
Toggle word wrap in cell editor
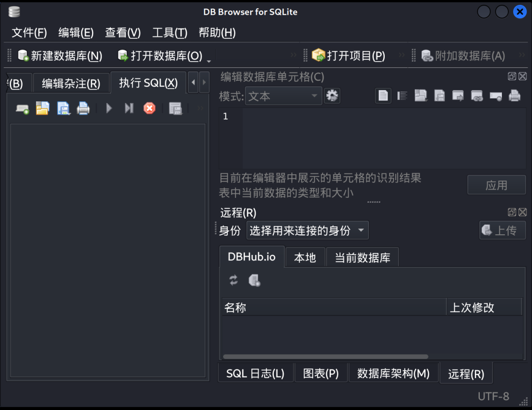402,96
